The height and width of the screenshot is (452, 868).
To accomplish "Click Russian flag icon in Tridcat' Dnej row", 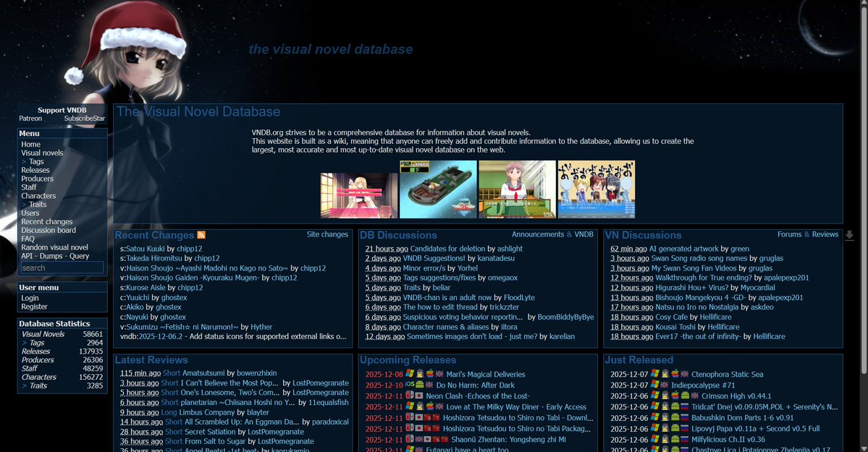I will coord(685,406).
